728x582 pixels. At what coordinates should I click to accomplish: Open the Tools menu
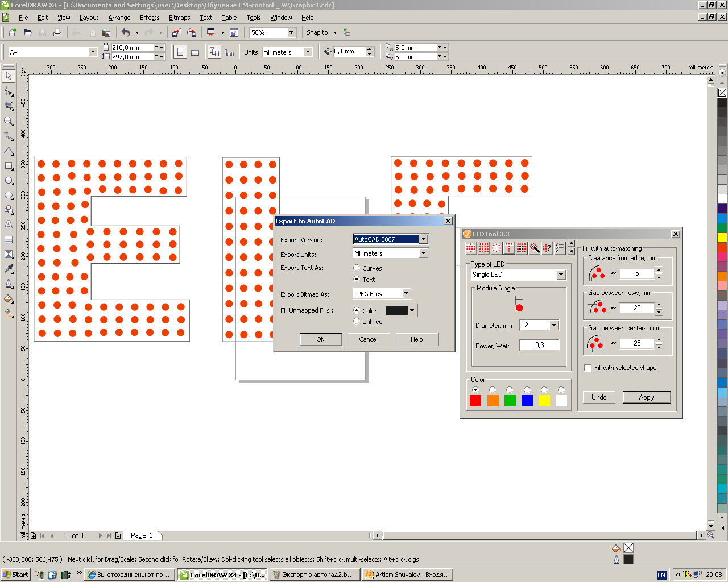tap(254, 18)
